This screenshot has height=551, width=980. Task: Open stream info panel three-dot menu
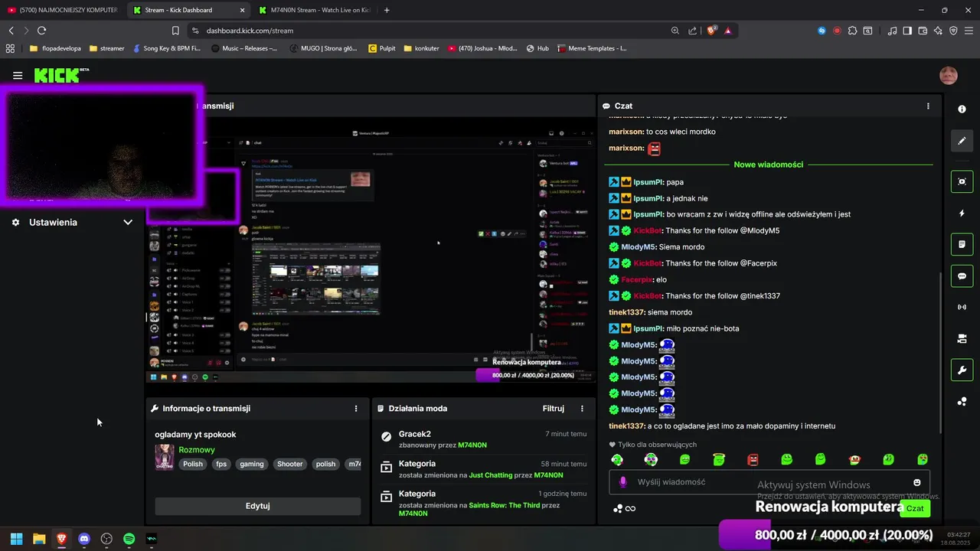(x=356, y=409)
